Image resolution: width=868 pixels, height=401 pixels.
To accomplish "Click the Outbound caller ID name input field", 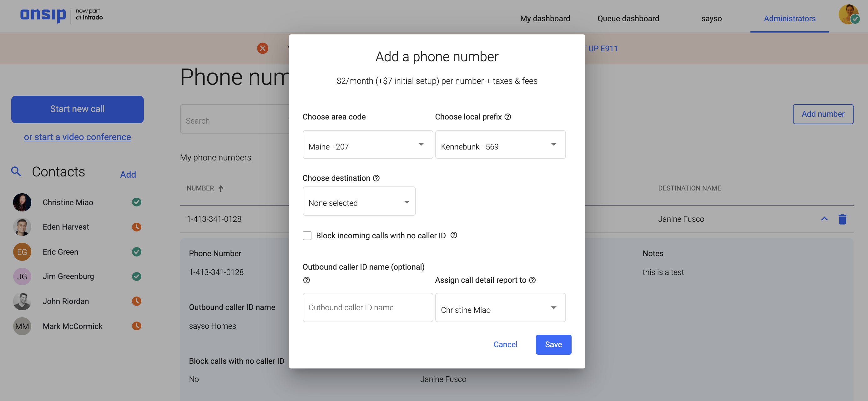I will tap(368, 307).
